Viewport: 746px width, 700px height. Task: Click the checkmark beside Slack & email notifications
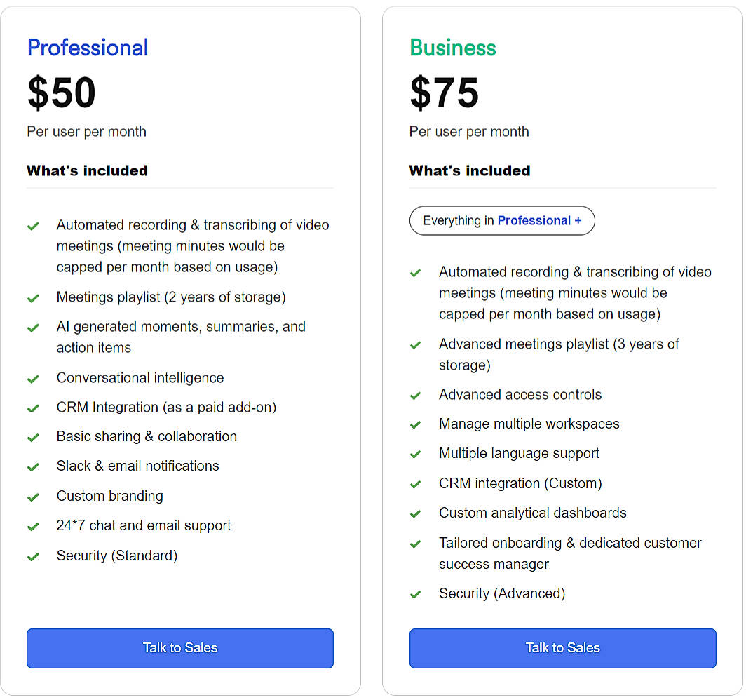click(x=33, y=467)
